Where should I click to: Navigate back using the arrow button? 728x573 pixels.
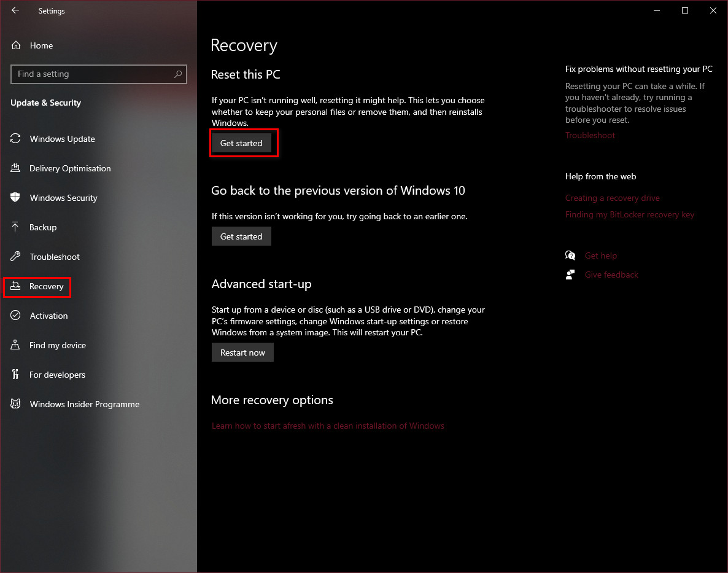[15, 10]
